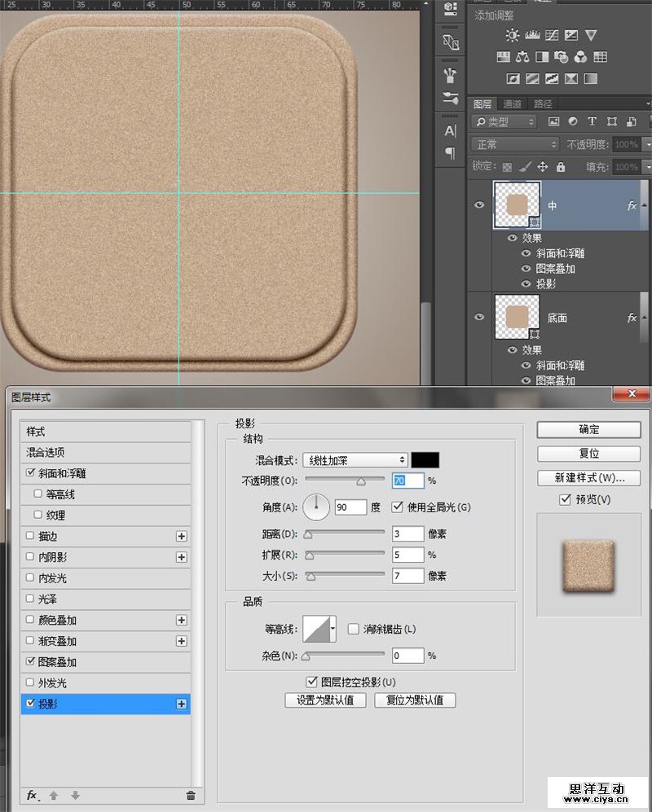This screenshot has width=652, height=812.
Task: Add a Levels adjustment layer
Action: 532,35
